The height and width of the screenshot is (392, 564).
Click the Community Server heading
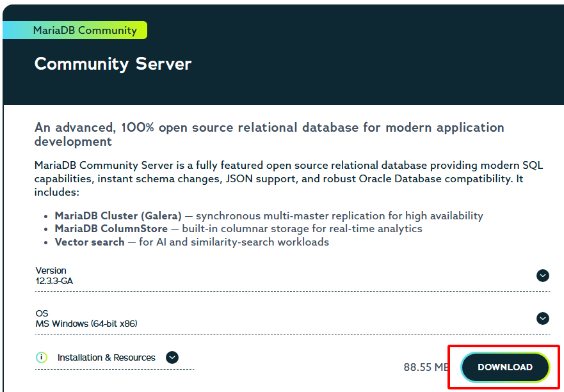tap(113, 64)
